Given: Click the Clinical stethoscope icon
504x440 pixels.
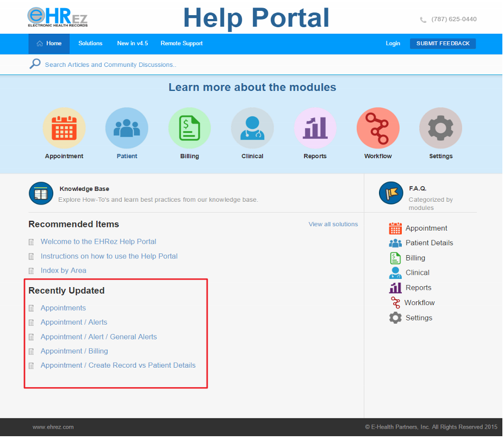Looking at the screenshot, I should (x=252, y=127).
